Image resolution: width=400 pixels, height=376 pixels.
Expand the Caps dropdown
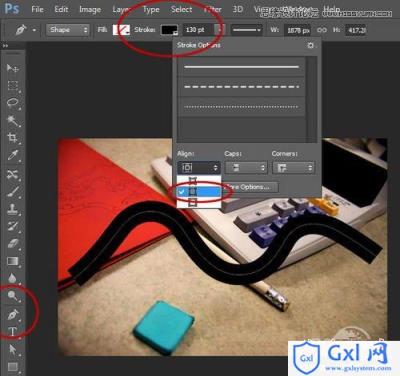[246, 168]
